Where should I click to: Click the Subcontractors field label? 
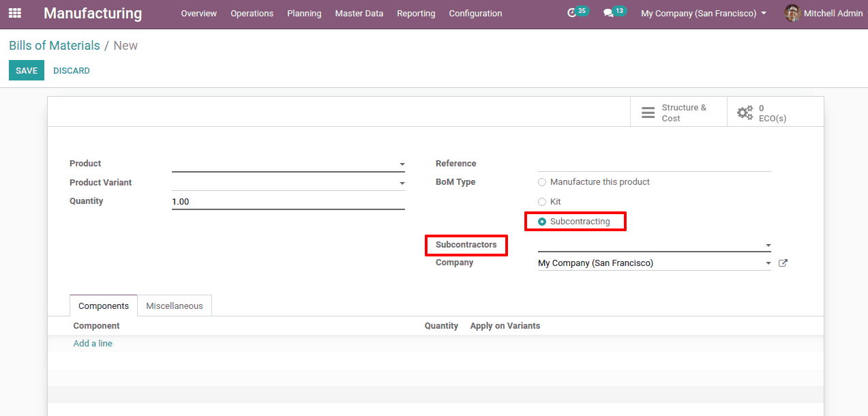[466, 245]
